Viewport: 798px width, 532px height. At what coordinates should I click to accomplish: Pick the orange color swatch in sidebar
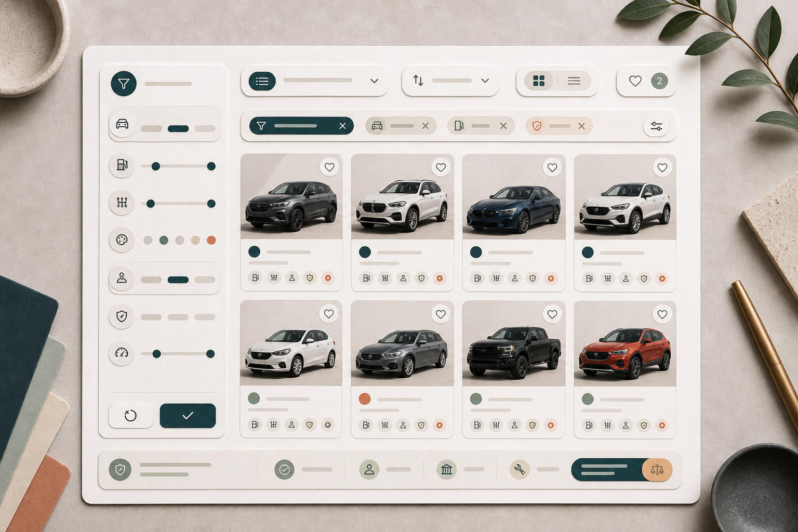211,240
